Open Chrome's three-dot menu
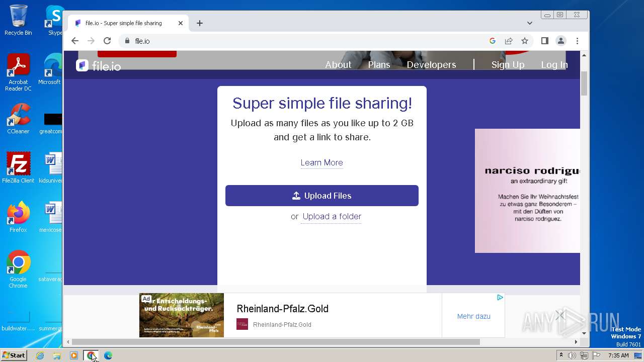Viewport: 644px width, 362px height. click(x=577, y=41)
